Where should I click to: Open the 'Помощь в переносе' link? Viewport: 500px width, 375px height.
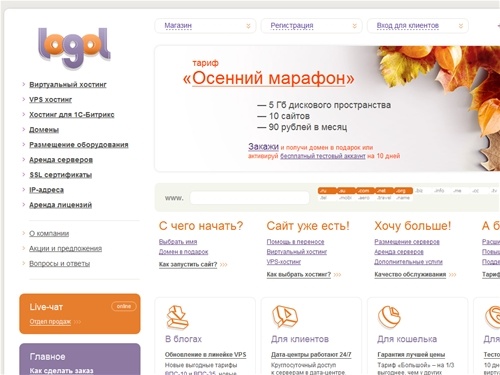point(295,242)
